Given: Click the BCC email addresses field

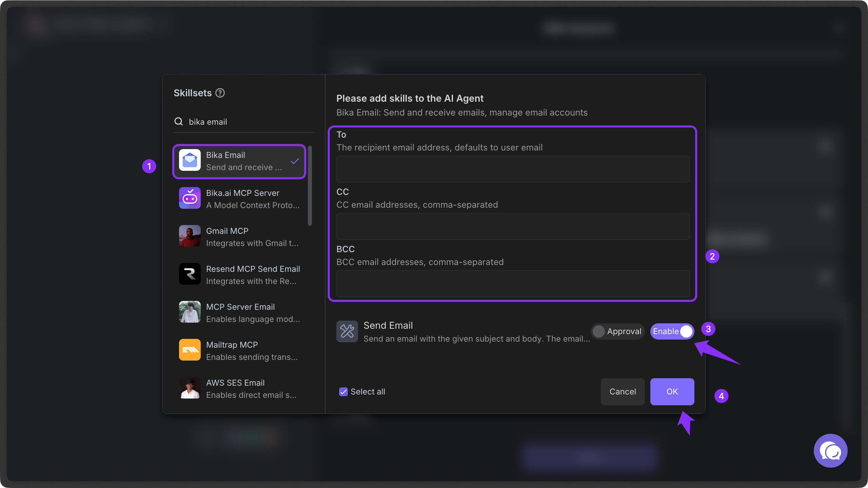Looking at the screenshot, I should pos(513,284).
